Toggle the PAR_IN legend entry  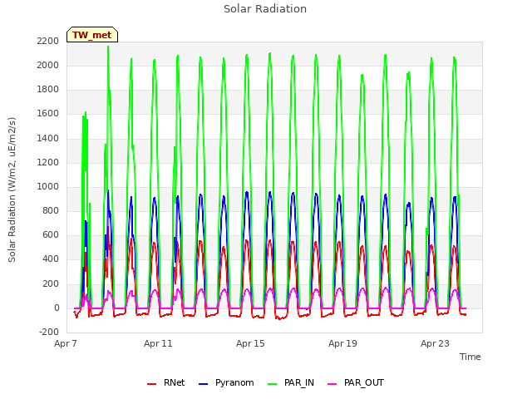[291, 383]
